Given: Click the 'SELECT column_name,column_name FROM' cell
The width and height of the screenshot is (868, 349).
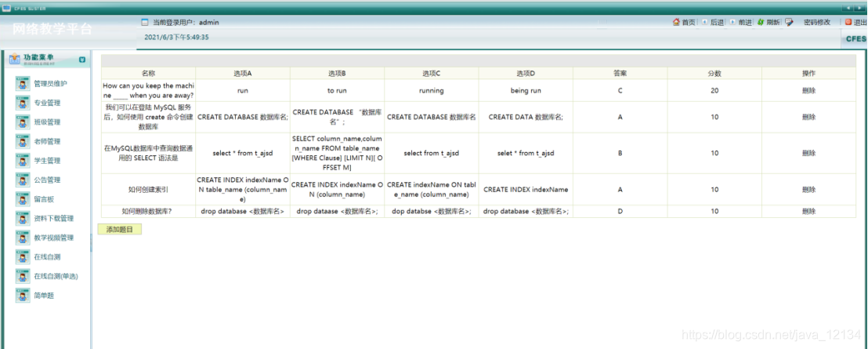Looking at the screenshot, I should click(337, 153).
